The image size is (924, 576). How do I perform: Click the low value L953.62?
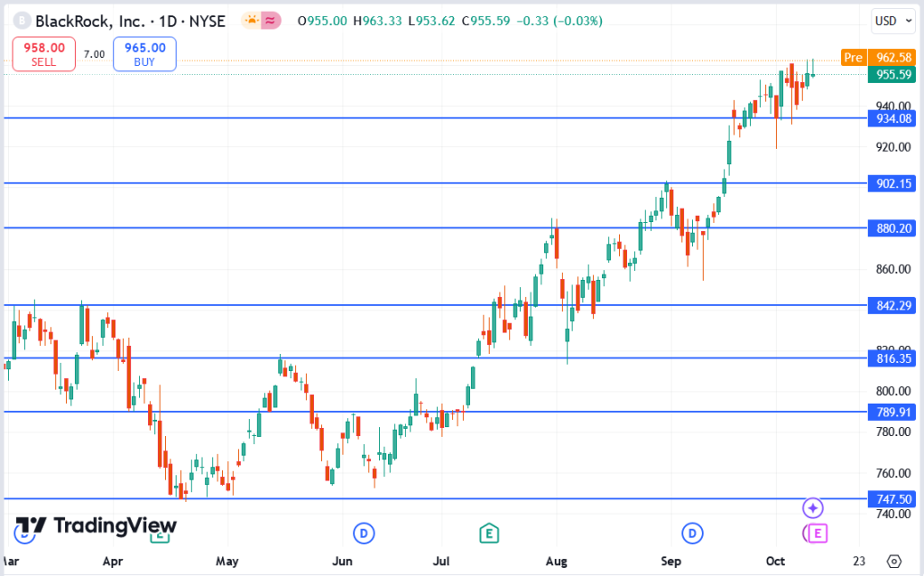click(x=431, y=22)
